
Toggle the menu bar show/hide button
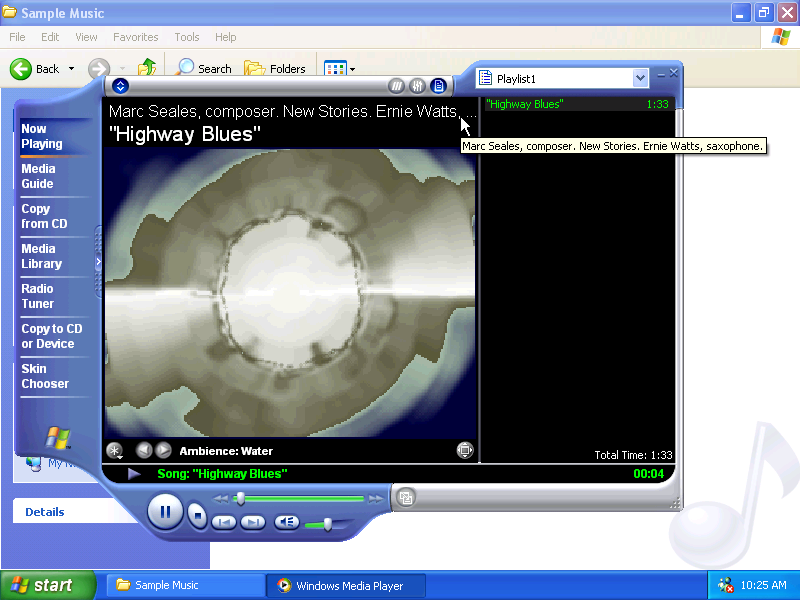[120, 86]
